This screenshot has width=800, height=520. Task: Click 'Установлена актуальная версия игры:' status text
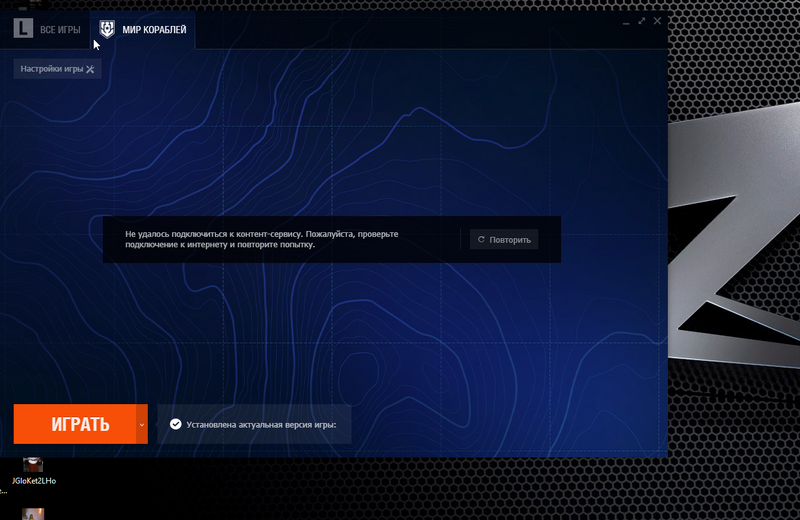tap(261, 425)
